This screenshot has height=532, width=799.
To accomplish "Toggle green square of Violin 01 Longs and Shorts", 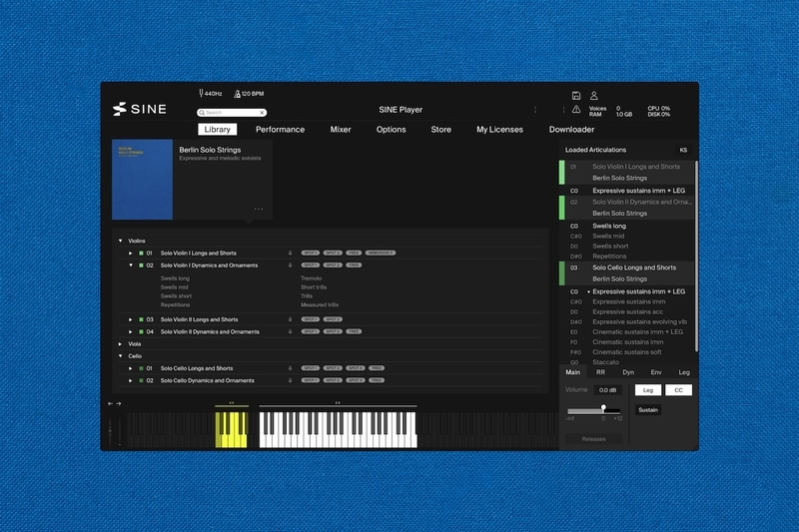I will coord(141,253).
